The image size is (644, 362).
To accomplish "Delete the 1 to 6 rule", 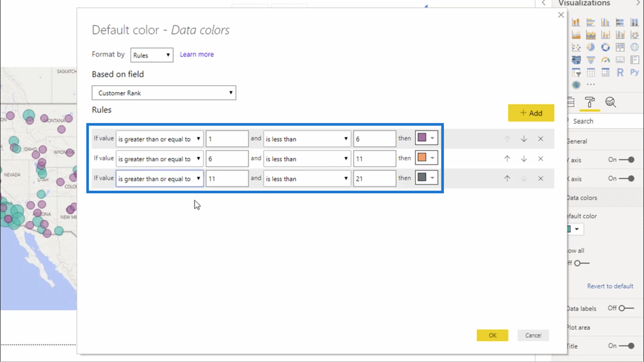I will [x=541, y=139].
